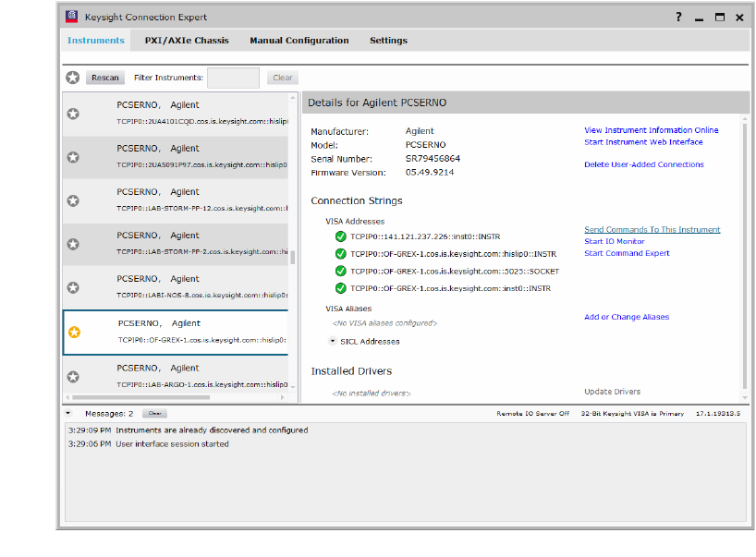Screen dimensions: 756x557
Task: Click the instrument list scroll down arrow
Action: (x=293, y=387)
